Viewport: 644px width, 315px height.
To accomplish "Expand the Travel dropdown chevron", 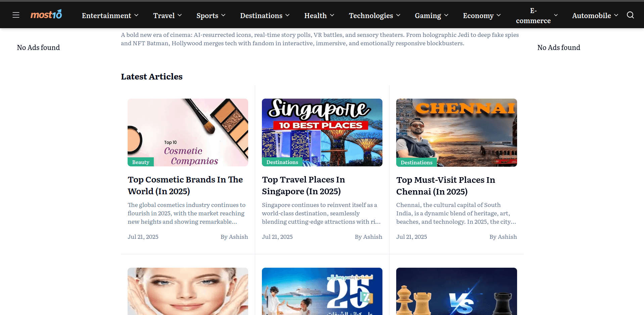I will tap(180, 15).
